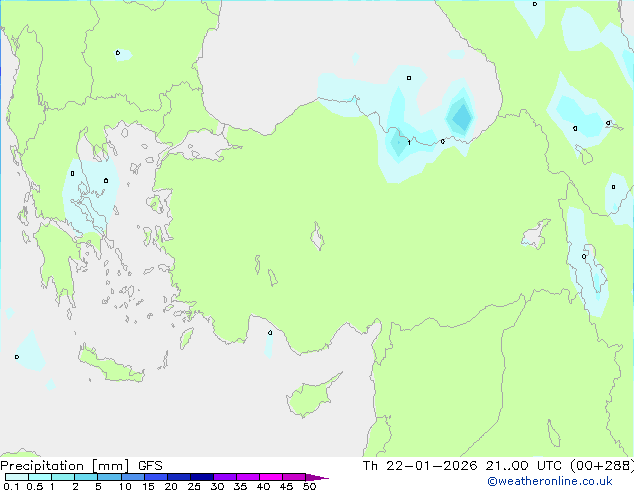
Task: Click the 0.1–0.5 mm pale cyan legend swatch
Action: tap(17, 477)
